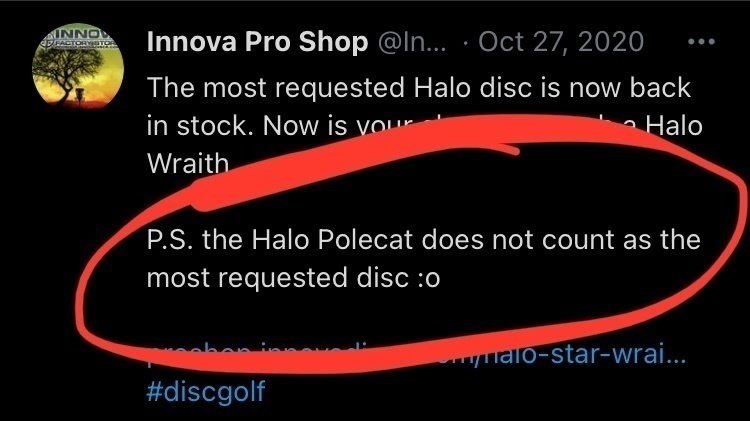Click the word Halo ending the second line

click(672, 126)
